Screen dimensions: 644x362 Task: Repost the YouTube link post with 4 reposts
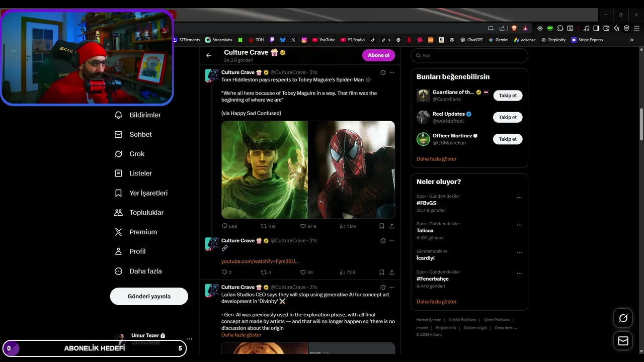[266, 273]
